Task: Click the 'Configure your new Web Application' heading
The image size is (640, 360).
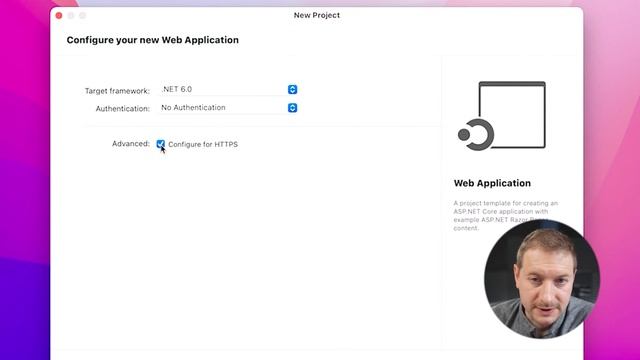Action: pos(153,40)
